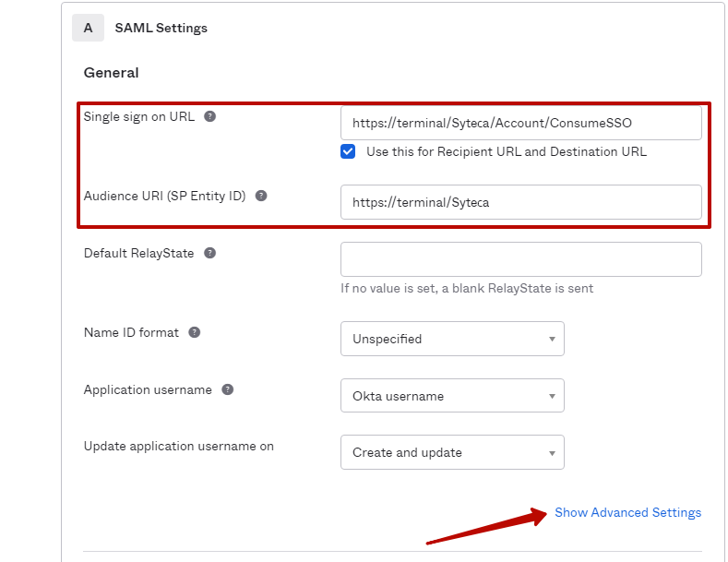Click the blank RelayState hint text
The image size is (728, 562).
pos(467,288)
